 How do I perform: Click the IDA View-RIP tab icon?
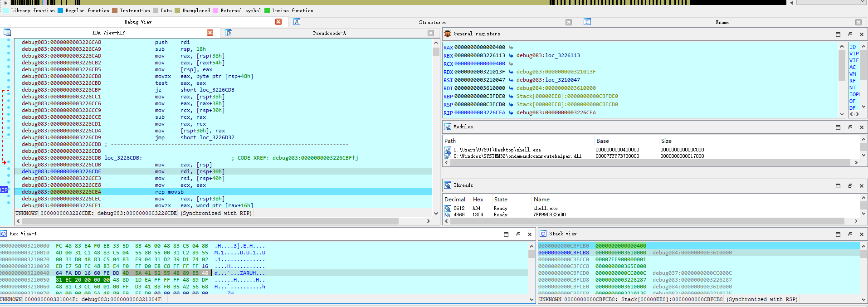pyautogui.click(x=7, y=33)
